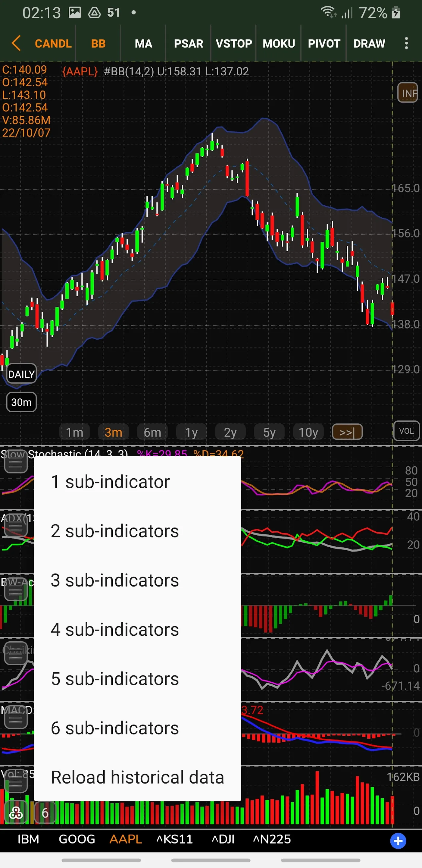
Task: Tap the 22/10/07 date readout
Action: tap(26, 133)
